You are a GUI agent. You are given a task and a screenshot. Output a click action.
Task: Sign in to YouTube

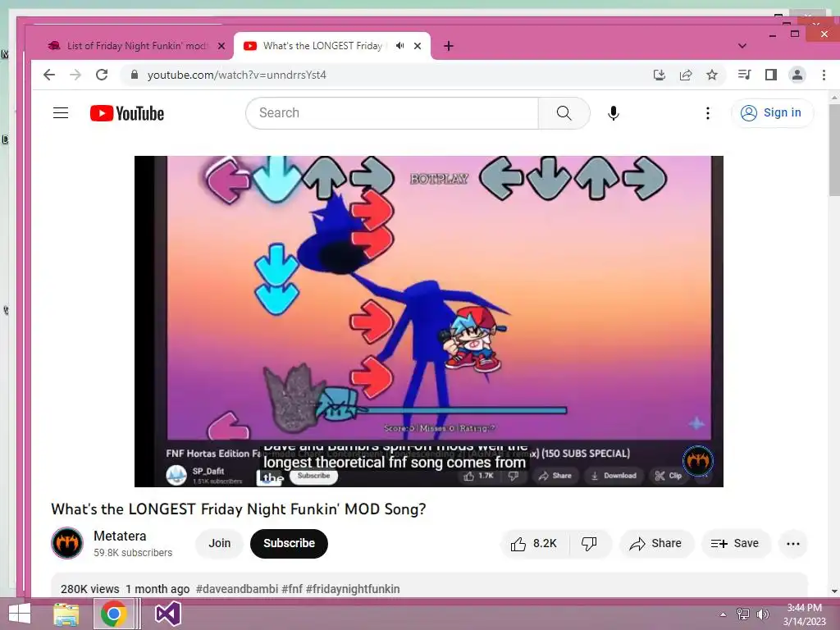pyautogui.click(x=772, y=113)
